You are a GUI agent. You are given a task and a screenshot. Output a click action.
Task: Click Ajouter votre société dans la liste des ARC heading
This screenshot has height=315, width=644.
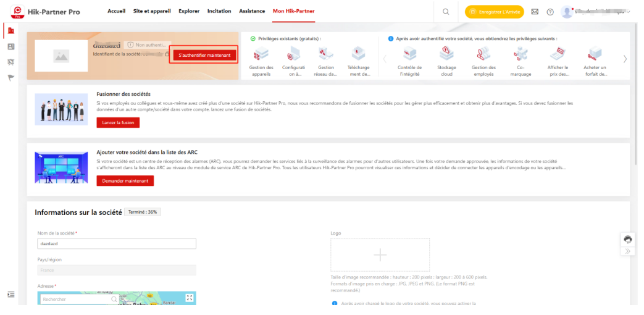tap(147, 153)
